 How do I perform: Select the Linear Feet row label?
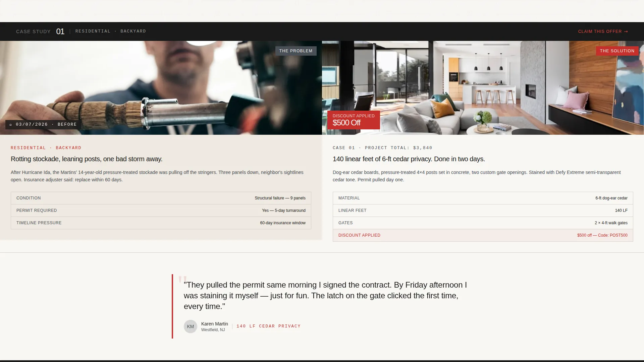(353, 210)
